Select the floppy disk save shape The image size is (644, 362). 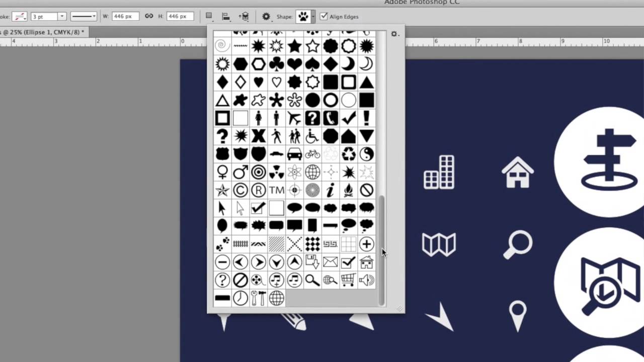pos(312,261)
